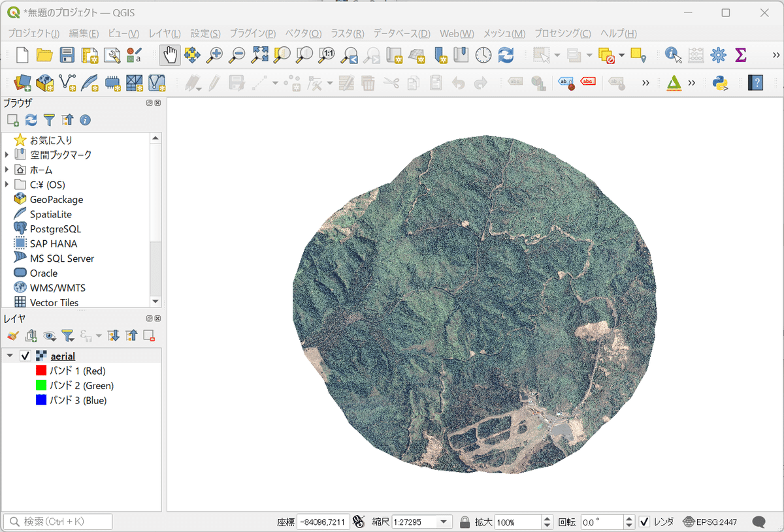Toggle the aerial layer visibility checkbox
The image size is (784, 532).
pyautogui.click(x=25, y=356)
